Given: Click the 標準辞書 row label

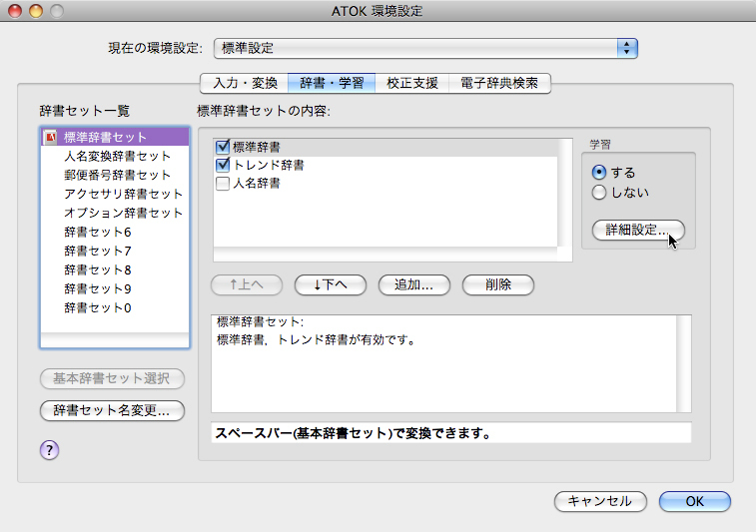Looking at the screenshot, I should point(256,147).
